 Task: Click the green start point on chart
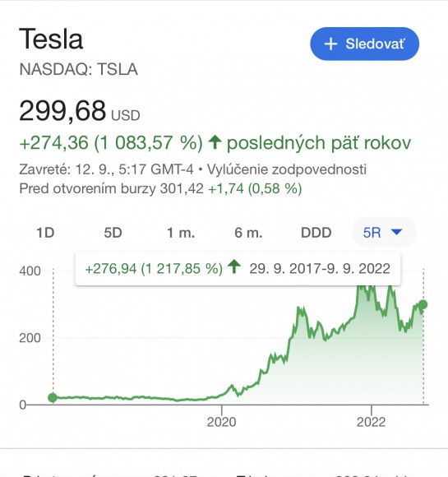[53, 397]
